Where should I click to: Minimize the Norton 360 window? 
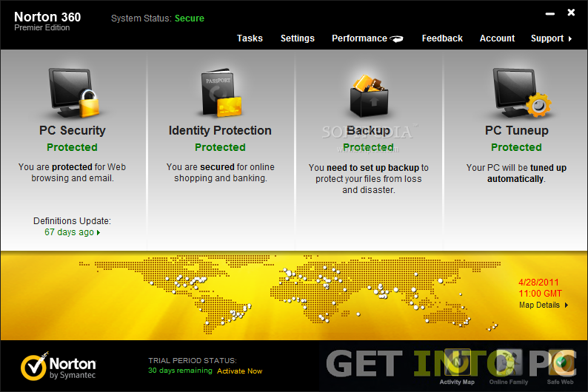[549, 13]
